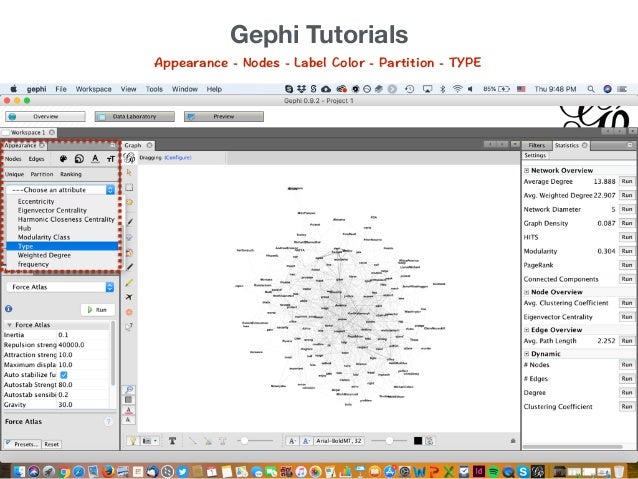Open the screenshot options dropdown arrow
The image size is (638, 479).
[155, 441]
